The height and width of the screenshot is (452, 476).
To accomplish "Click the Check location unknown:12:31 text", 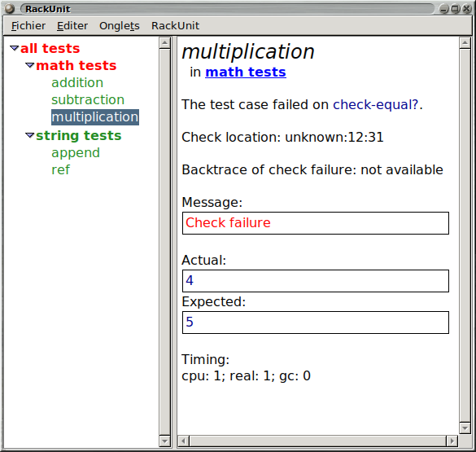I will 282,138.
